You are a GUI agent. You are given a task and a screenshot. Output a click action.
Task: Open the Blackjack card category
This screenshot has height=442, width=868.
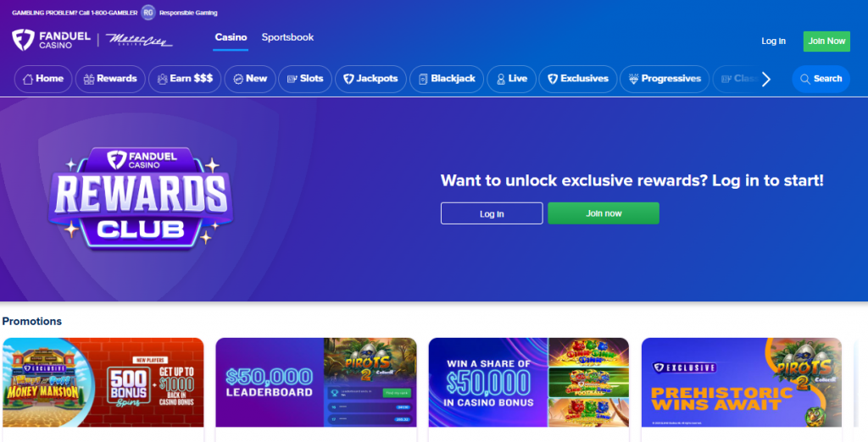coord(446,79)
